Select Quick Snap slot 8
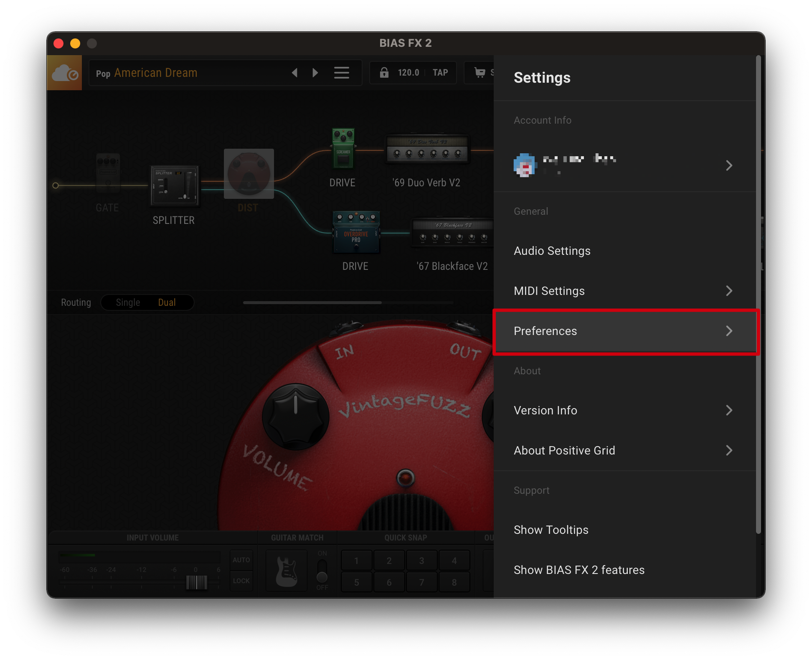Screen dimensions: 812x660 tap(454, 582)
